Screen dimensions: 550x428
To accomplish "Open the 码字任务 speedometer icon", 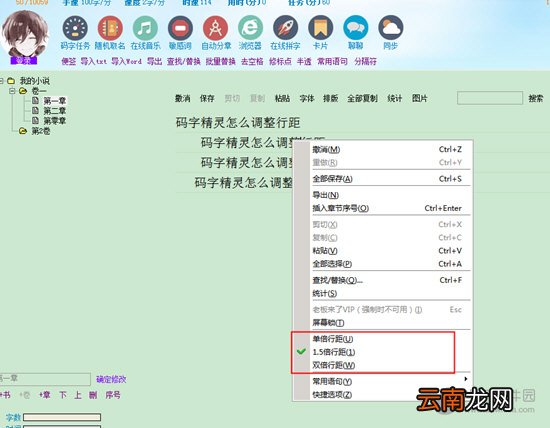I will (75, 28).
